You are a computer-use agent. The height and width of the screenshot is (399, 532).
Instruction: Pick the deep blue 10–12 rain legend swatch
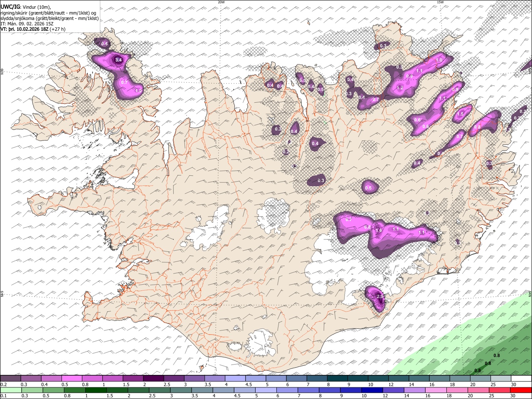coord(371,390)
